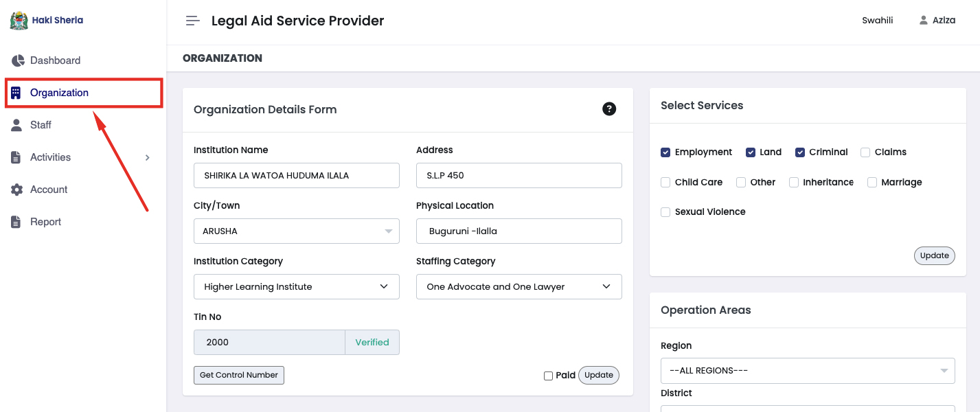The height and width of the screenshot is (412, 980).
Task: Open the help question mark icon
Action: (x=609, y=108)
